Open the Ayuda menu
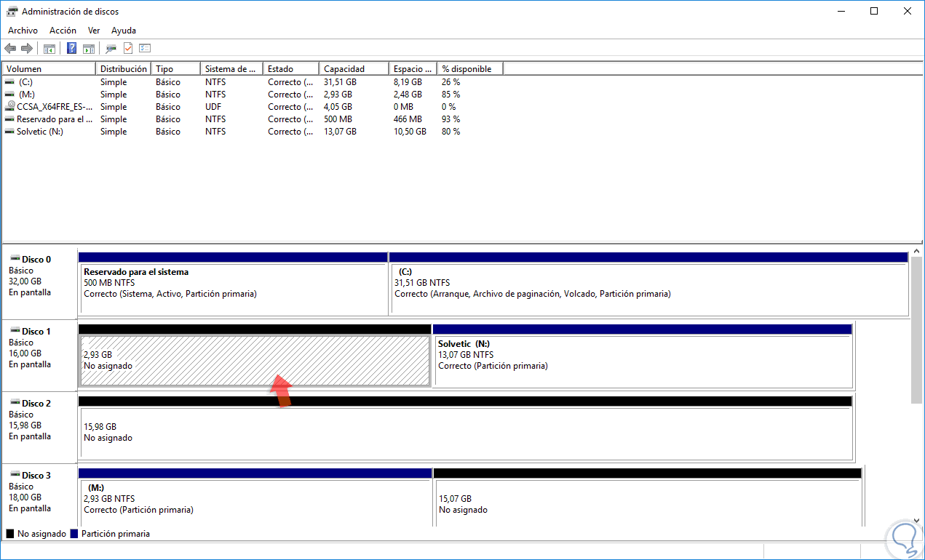 click(124, 31)
